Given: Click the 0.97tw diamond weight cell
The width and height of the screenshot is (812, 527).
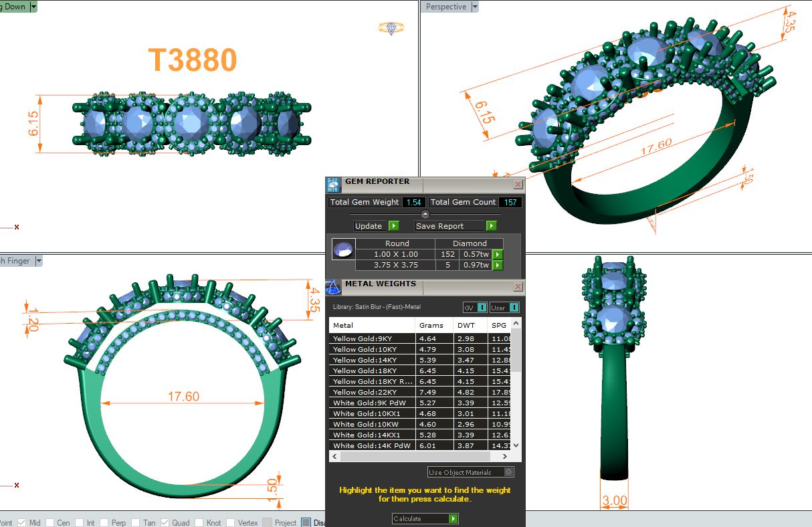Looking at the screenshot, I should tap(476, 265).
